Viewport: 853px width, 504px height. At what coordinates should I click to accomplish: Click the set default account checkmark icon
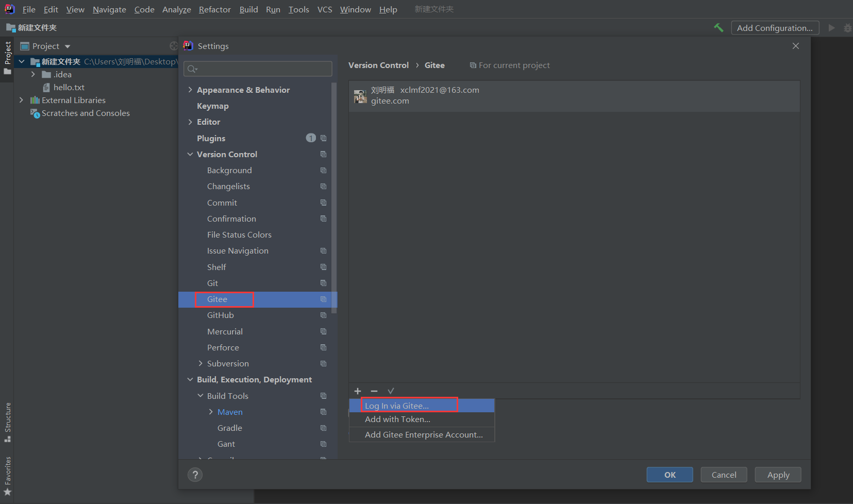click(391, 391)
